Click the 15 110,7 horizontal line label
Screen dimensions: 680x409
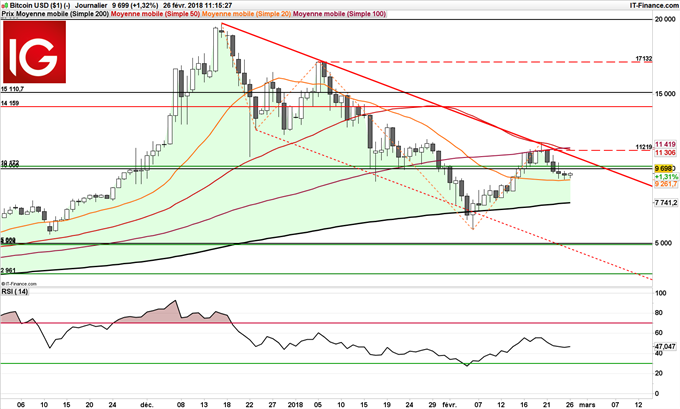pyautogui.click(x=13, y=89)
